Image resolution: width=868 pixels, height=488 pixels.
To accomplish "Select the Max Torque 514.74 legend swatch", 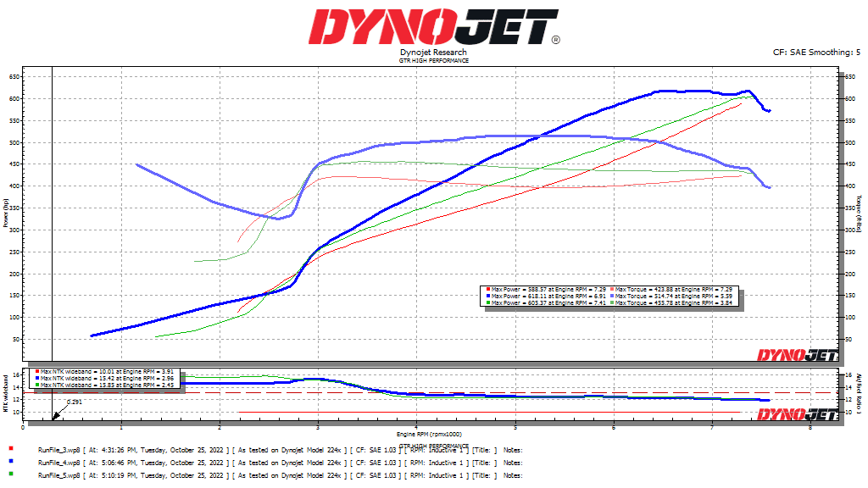I will pyautogui.click(x=612, y=296).
